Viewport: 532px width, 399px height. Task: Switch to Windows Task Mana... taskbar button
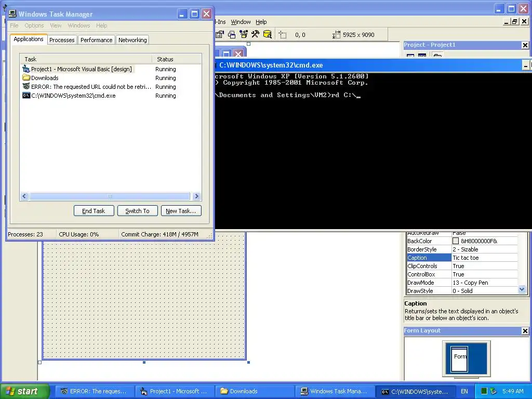(x=335, y=391)
